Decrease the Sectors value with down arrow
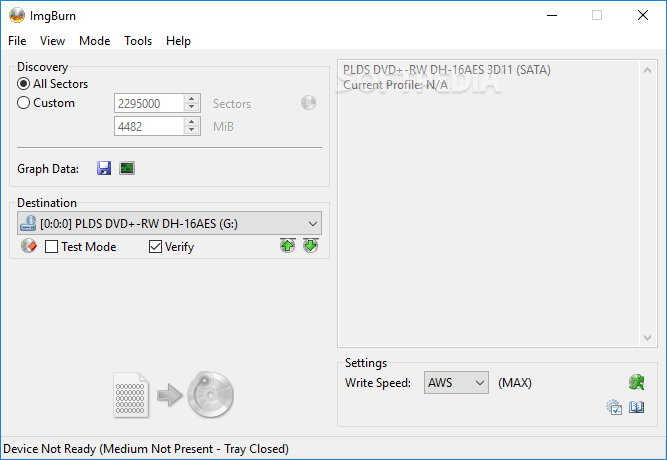This screenshot has height=460, width=667. (192, 107)
